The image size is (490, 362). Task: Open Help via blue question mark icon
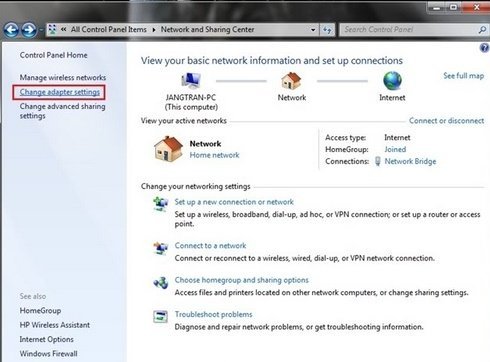pyautogui.click(x=484, y=48)
